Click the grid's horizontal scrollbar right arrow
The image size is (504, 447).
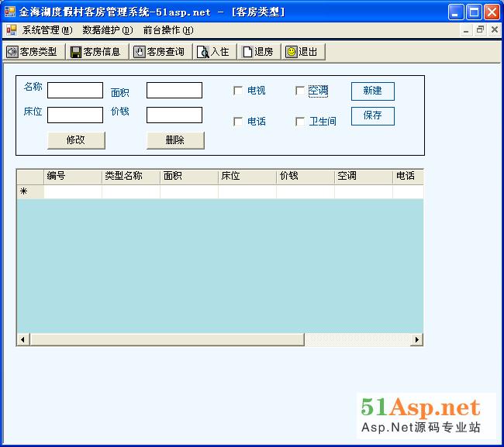[416, 339]
